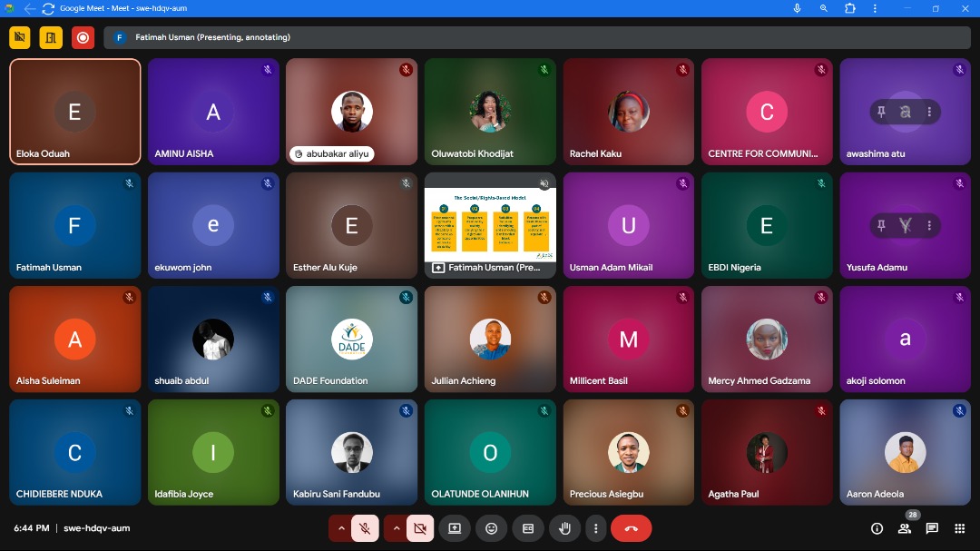Pin Yusufa Adamu tile using pin icon
The image size is (980, 551).
coord(881,225)
